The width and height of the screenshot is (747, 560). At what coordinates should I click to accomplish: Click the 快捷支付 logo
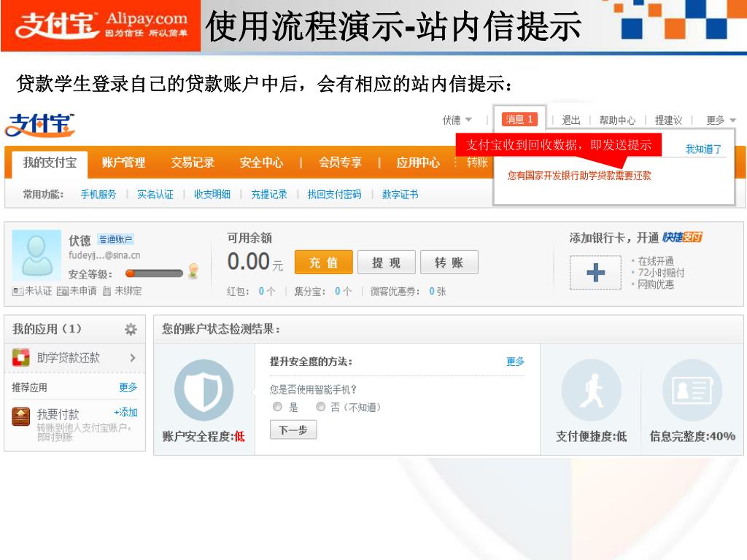click(682, 237)
